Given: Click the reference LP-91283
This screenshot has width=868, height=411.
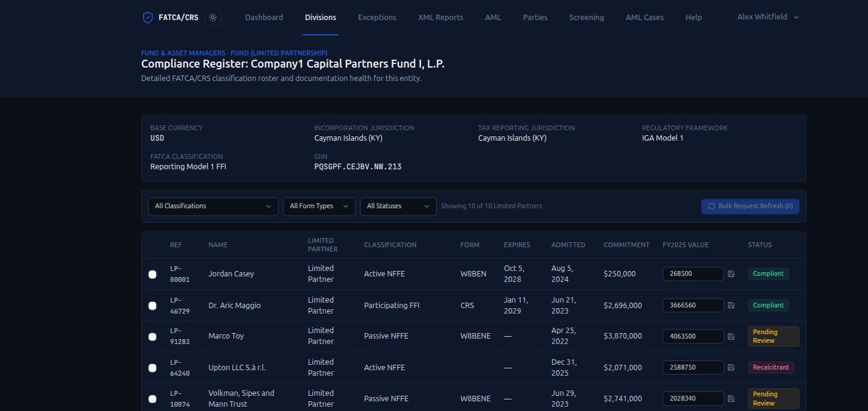Looking at the screenshot, I should pyautogui.click(x=180, y=336).
